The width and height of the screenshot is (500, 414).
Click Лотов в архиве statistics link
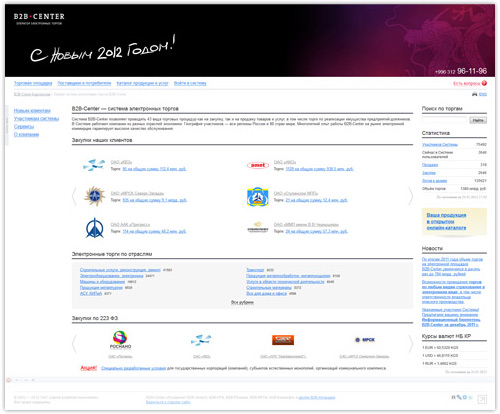pyautogui.click(x=434, y=181)
